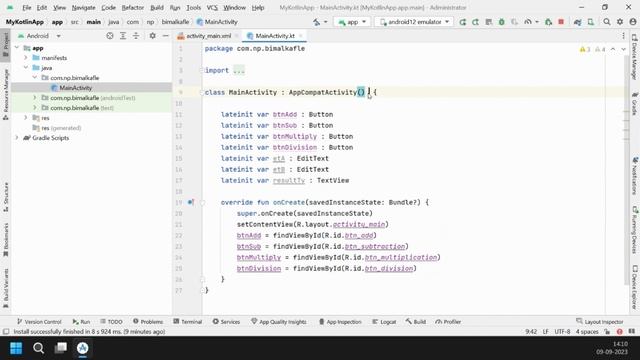The image size is (640, 360).
Task: Open android12 emulator device dropdown
Action: [414, 22]
